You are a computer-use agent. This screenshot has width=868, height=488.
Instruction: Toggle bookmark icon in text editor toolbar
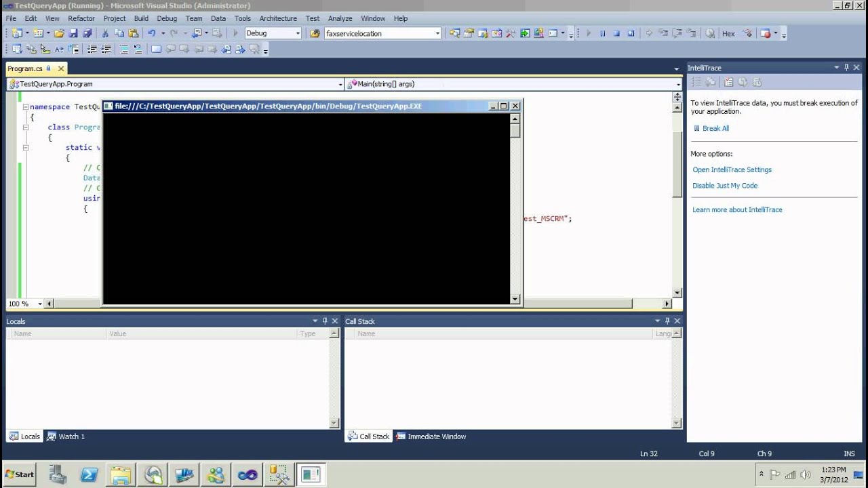point(156,49)
